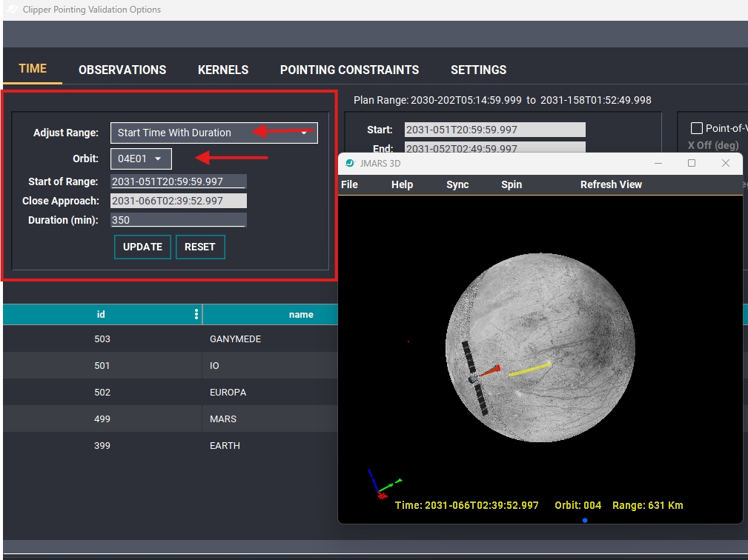The width and height of the screenshot is (748, 560).
Task: Open the Orbit 04E01 dropdown
Action: [141, 159]
